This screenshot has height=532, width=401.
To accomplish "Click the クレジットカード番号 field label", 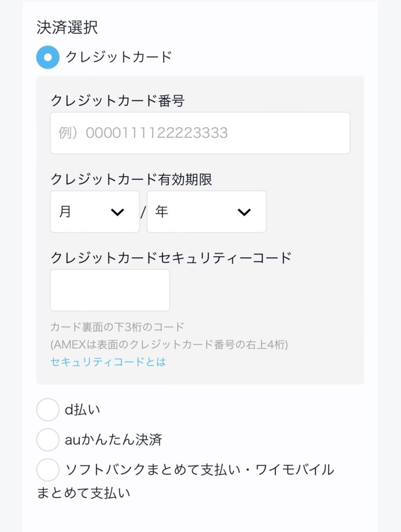I will (x=117, y=101).
